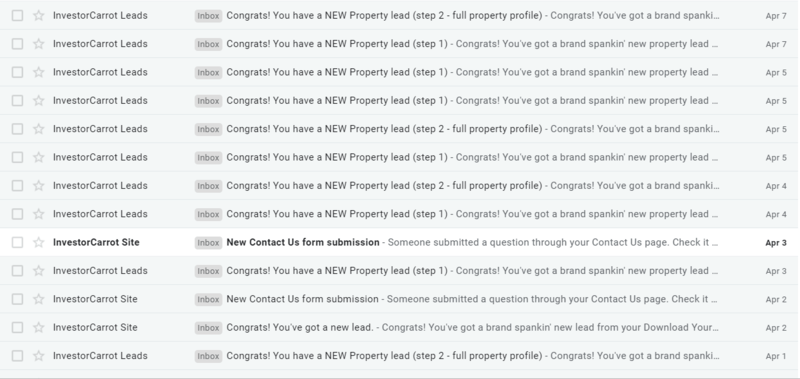The height and width of the screenshot is (379, 800).
Task: Check the Apr 7 step 2 property lead email
Action: 17,15
